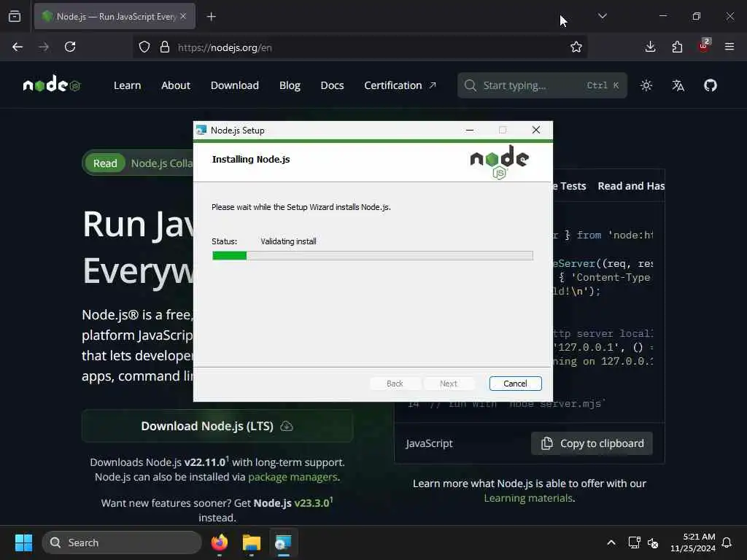Viewport: 747px width, 560px height.
Task: Open the Docs nav item
Action: click(332, 85)
